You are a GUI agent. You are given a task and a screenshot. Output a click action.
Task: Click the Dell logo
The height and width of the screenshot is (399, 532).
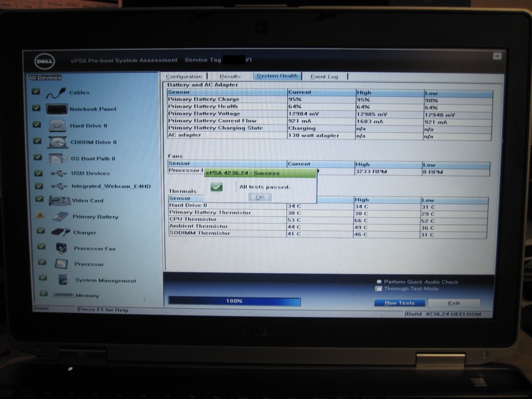point(45,61)
